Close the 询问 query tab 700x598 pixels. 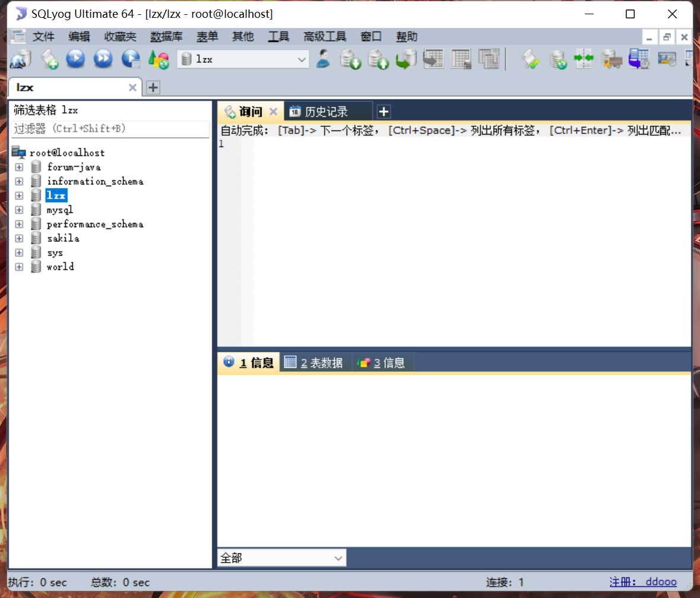tap(273, 112)
